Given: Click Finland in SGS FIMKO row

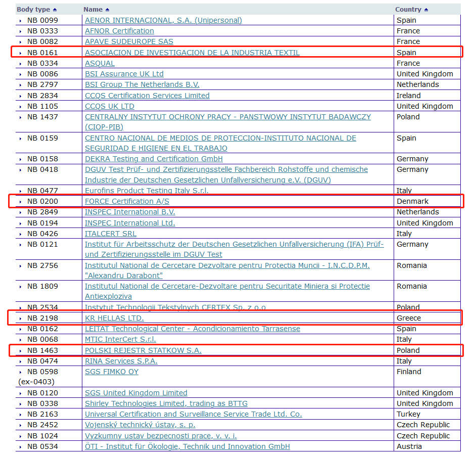Looking at the screenshot, I should click(409, 372).
